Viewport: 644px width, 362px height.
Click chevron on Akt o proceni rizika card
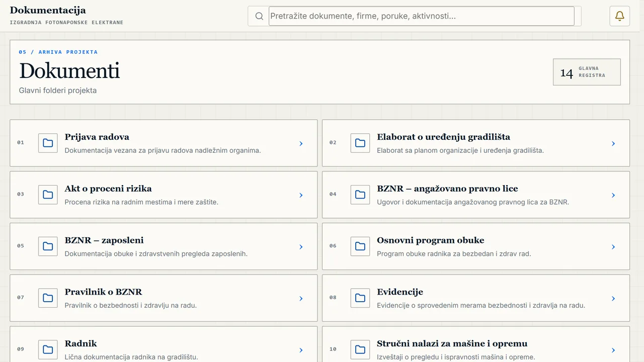pyautogui.click(x=301, y=195)
